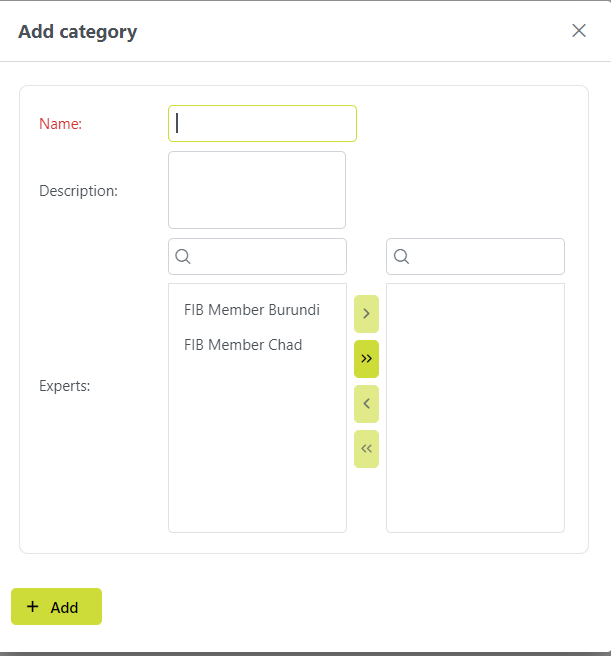The image size is (611, 656).
Task: Click the search box above selected experts
Action: [485, 257]
